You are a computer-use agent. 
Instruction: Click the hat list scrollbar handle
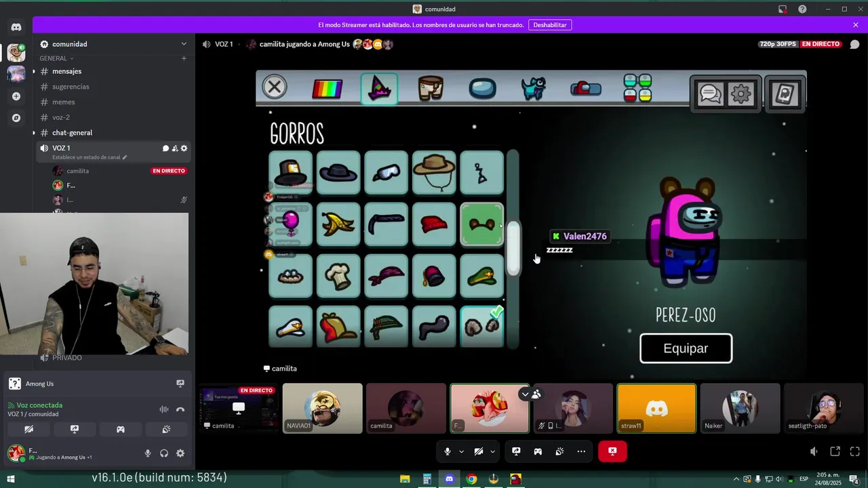coord(513,248)
